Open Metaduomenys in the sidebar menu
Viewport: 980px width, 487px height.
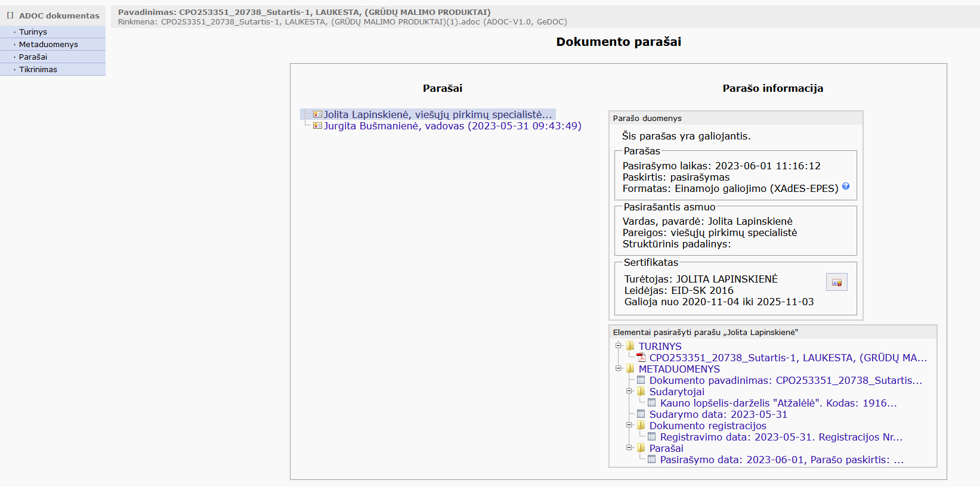point(48,45)
